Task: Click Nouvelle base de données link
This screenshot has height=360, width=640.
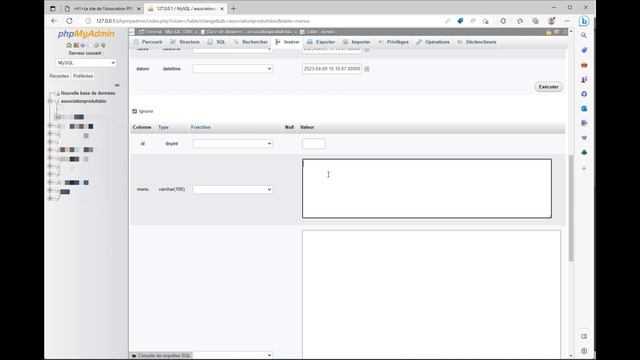Action: pos(88,93)
